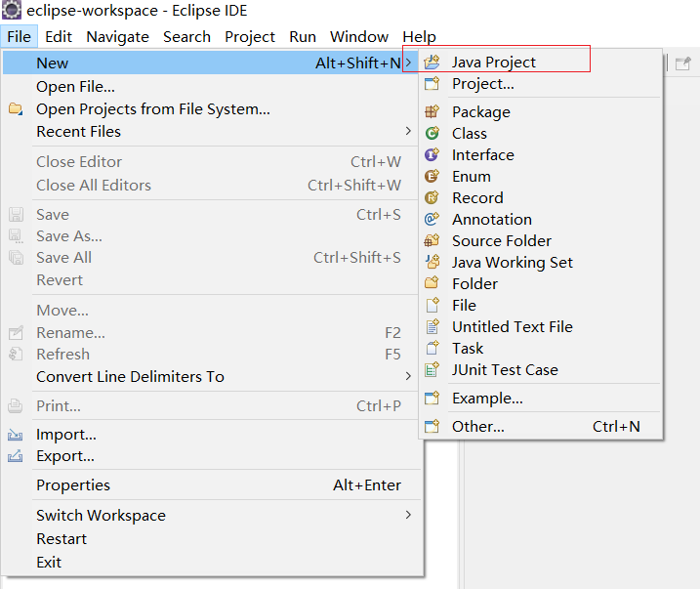Click the JUnit Test Case icon
Viewport: 700px width, 589px height.
[x=432, y=369]
